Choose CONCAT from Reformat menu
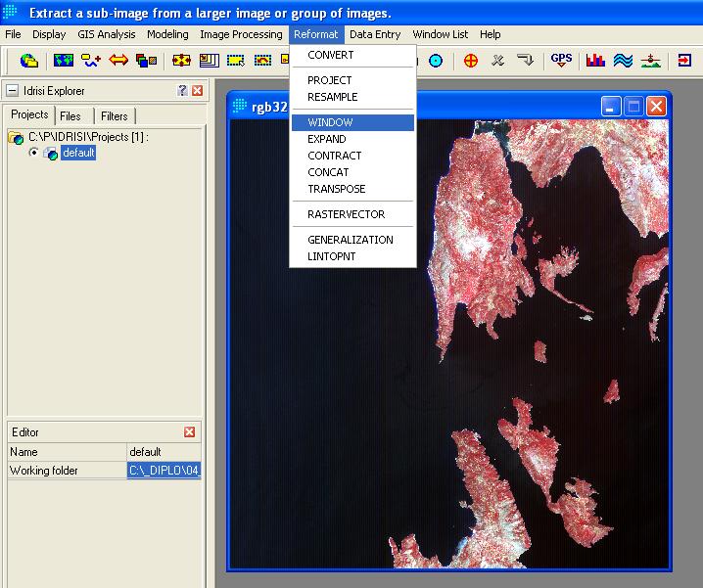Viewport: 703px width, 588px height. [352, 172]
